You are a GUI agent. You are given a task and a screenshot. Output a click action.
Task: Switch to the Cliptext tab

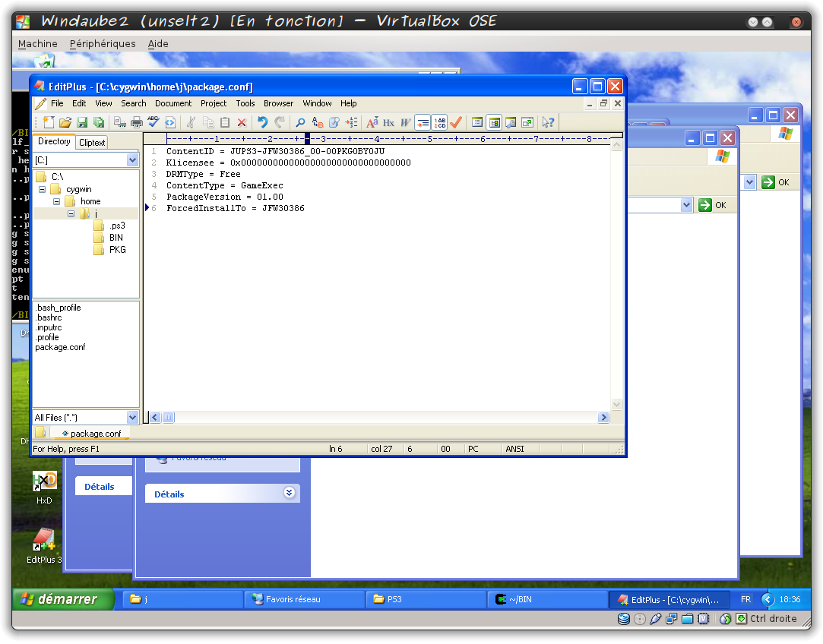point(92,143)
